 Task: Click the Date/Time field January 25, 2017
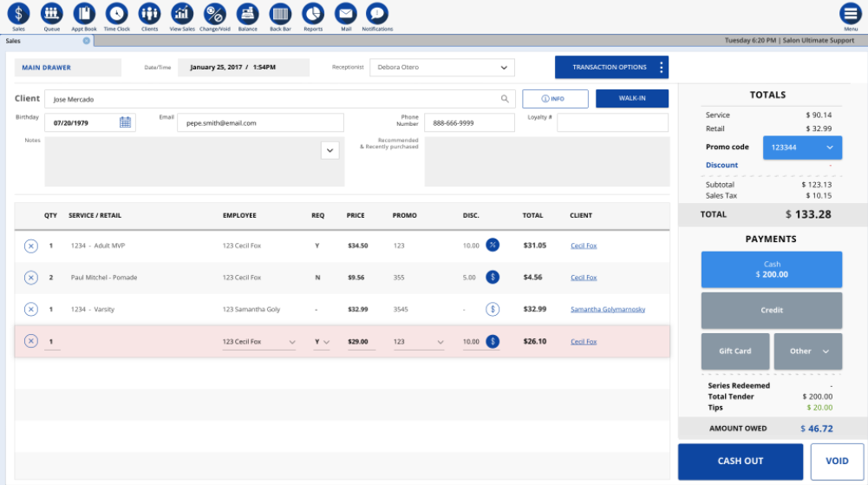click(x=244, y=68)
